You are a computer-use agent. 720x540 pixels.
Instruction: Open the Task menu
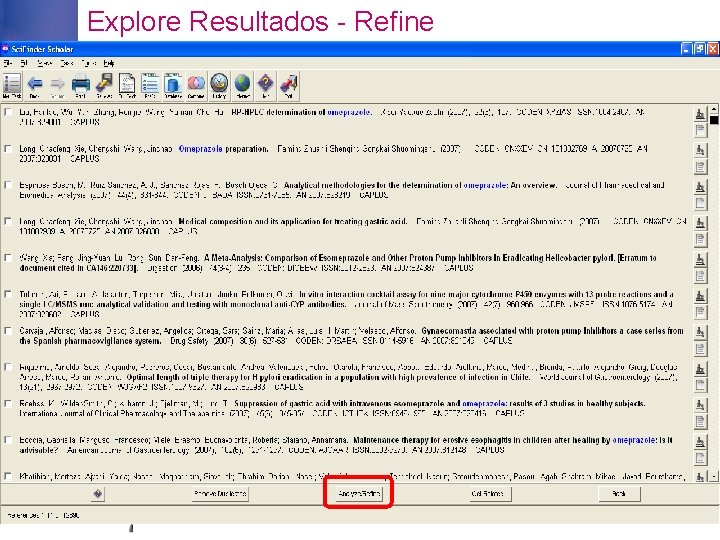[x=67, y=63]
